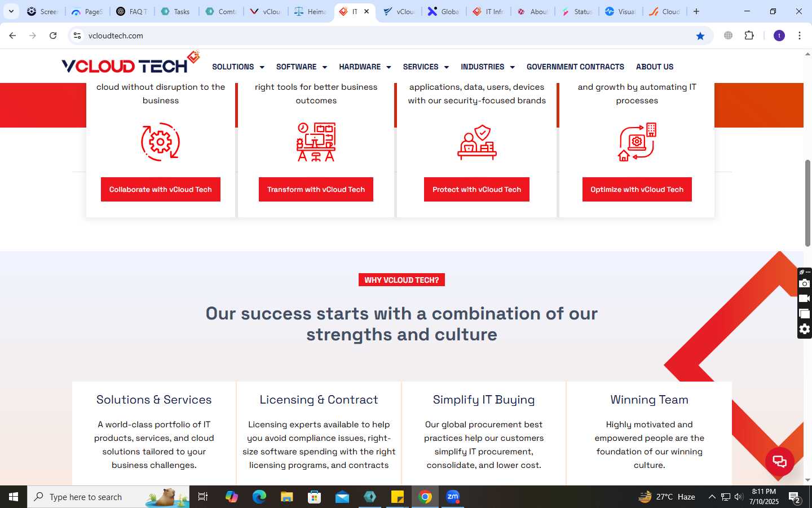Open the Chrome profile avatar

[779, 36]
